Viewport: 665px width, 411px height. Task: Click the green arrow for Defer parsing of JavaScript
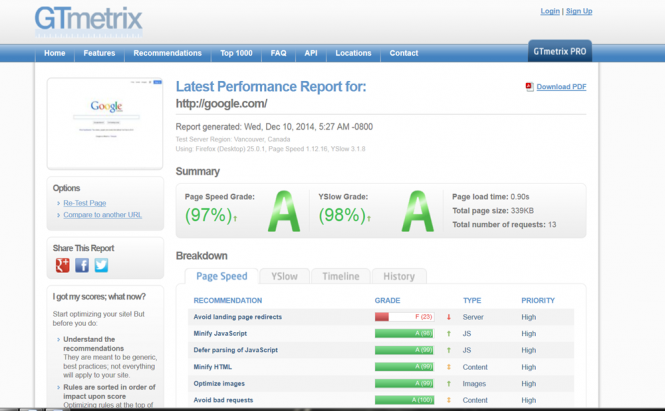[x=449, y=350]
